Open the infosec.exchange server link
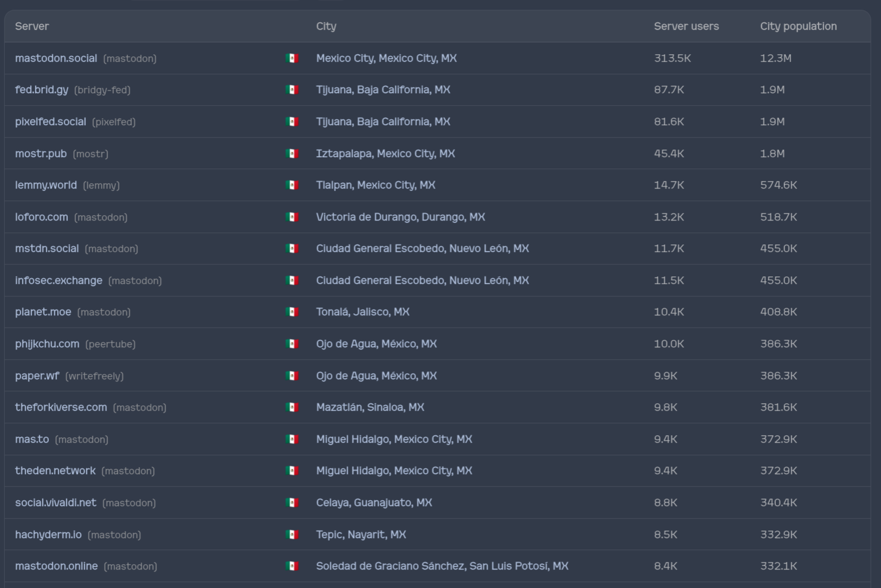This screenshot has width=881, height=588. (59, 280)
